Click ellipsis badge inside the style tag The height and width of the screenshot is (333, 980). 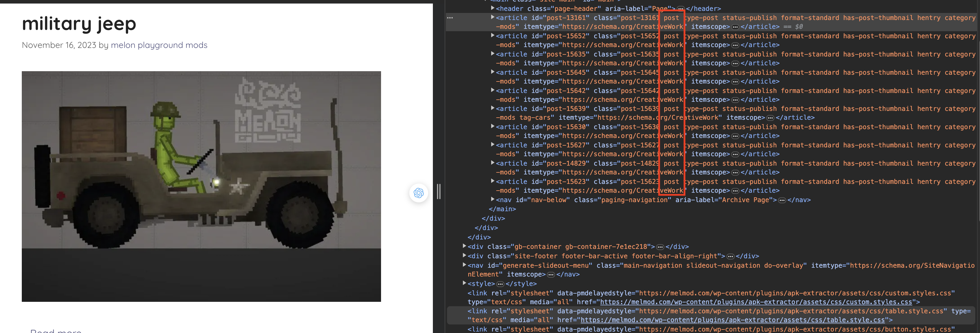tap(500, 284)
